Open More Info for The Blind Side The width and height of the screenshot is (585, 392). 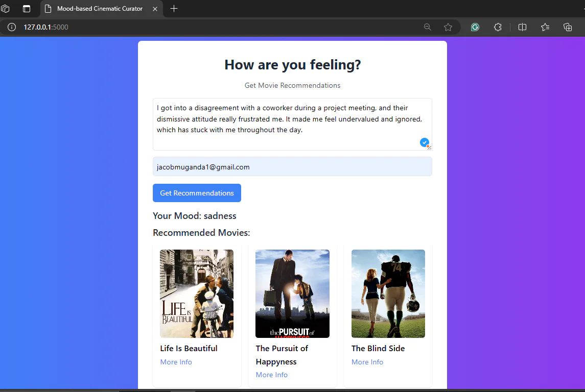[x=367, y=362]
